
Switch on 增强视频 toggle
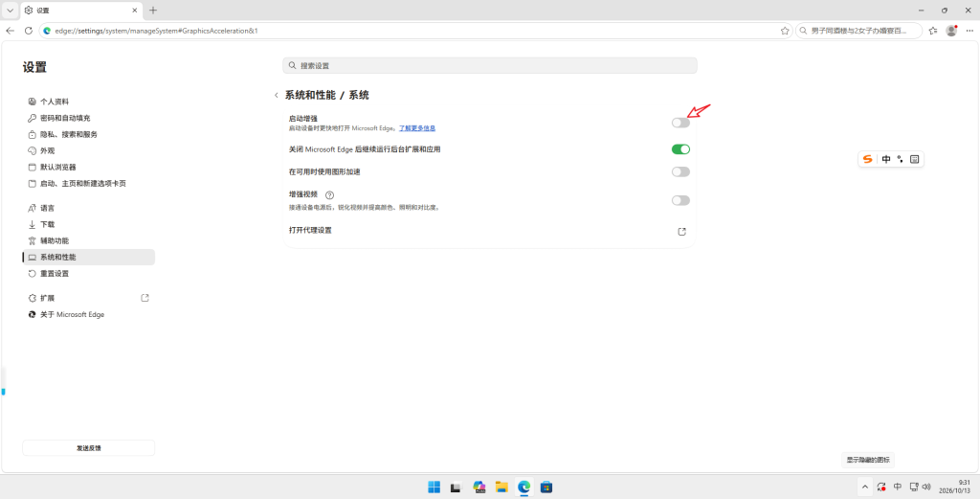pyautogui.click(x=680, y=200)
